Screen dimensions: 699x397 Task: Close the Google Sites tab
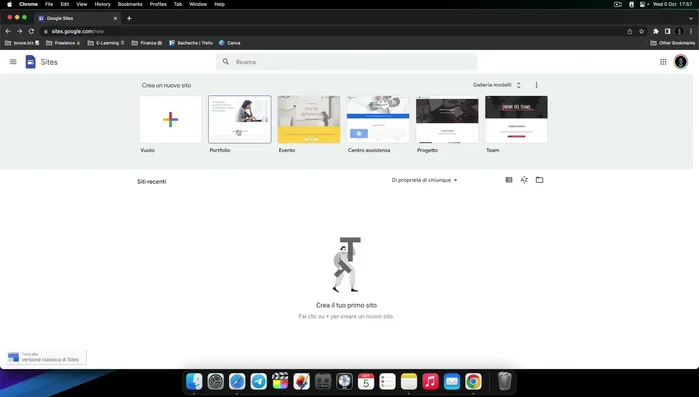(x=115, y=18)
